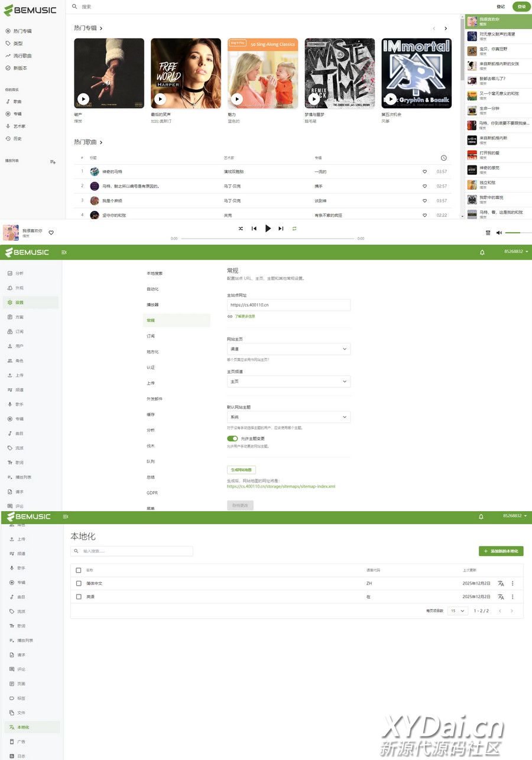Check the 英语 row checkbox

click(79, 597)
